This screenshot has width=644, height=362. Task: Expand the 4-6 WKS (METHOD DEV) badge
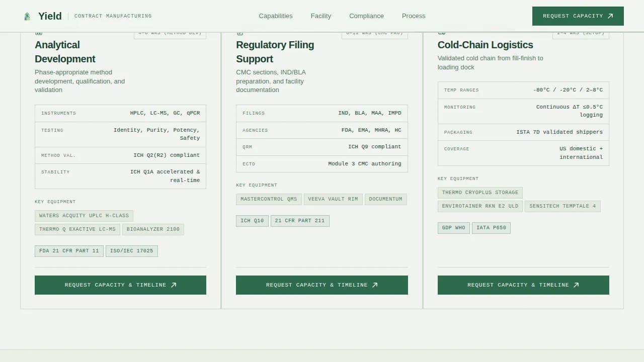(x=170, y=33)
